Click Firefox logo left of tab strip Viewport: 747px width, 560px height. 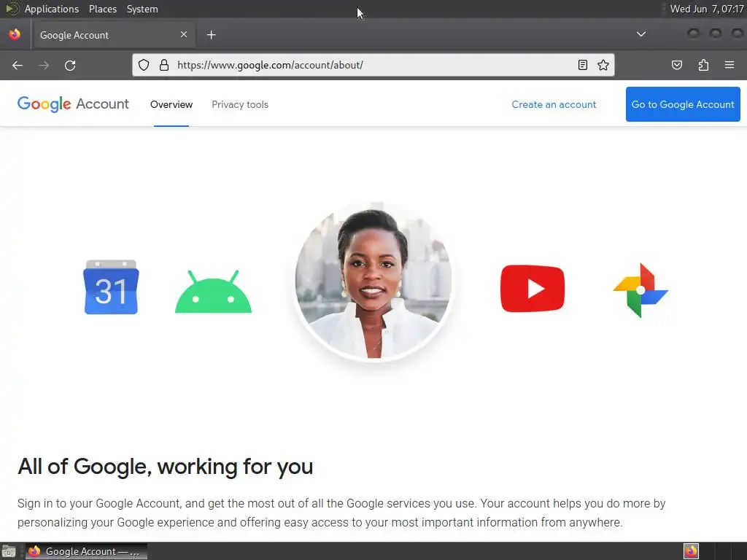coord(15,34)
